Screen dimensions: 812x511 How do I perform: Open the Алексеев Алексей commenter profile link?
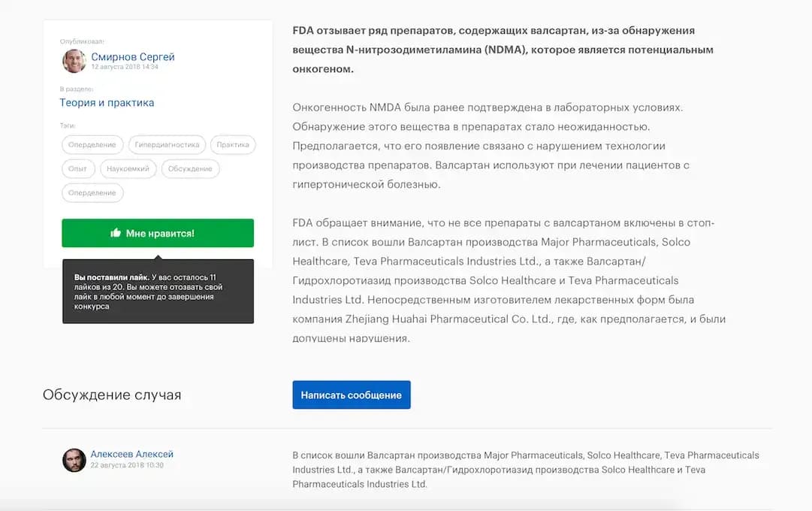pyautogui.click(x=132, y=454)
